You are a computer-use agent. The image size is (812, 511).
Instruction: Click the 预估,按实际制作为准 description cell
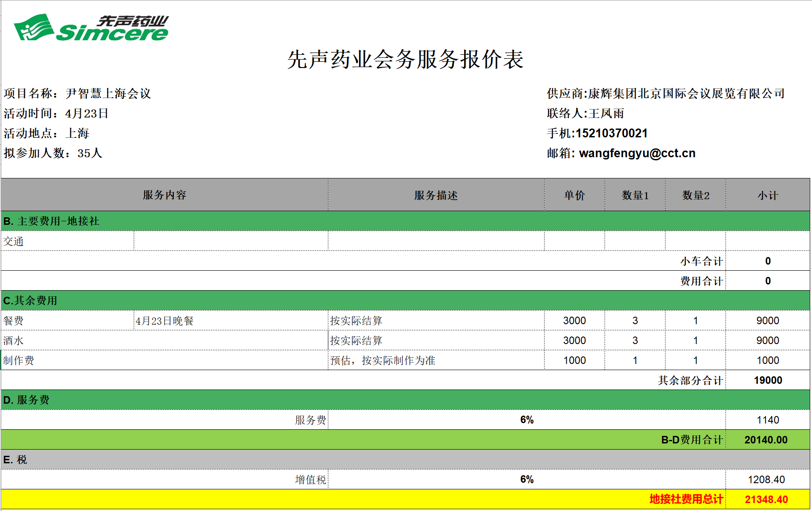pos(436,360)
